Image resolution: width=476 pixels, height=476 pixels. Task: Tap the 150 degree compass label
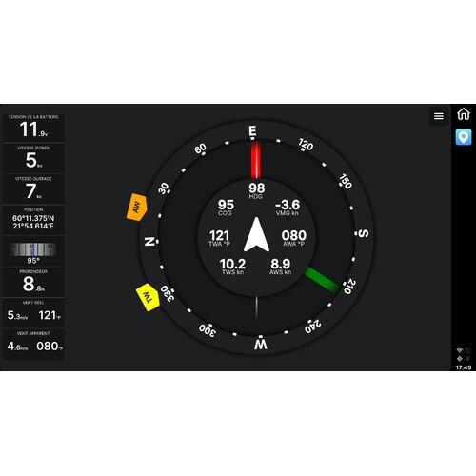[x=346, y=182]
